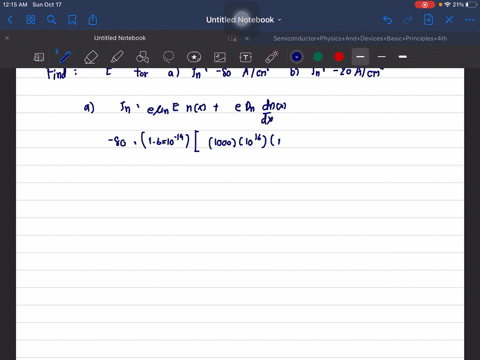The image size is (480, 360).
Task: Open the more options ellipsis menu
Action: pos(470,20)
